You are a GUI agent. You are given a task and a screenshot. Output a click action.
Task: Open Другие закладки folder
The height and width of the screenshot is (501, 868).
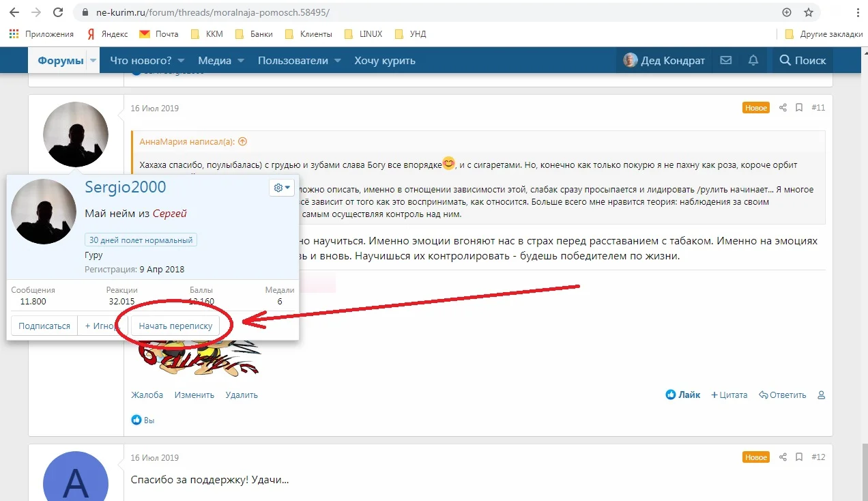click(824, 34)
